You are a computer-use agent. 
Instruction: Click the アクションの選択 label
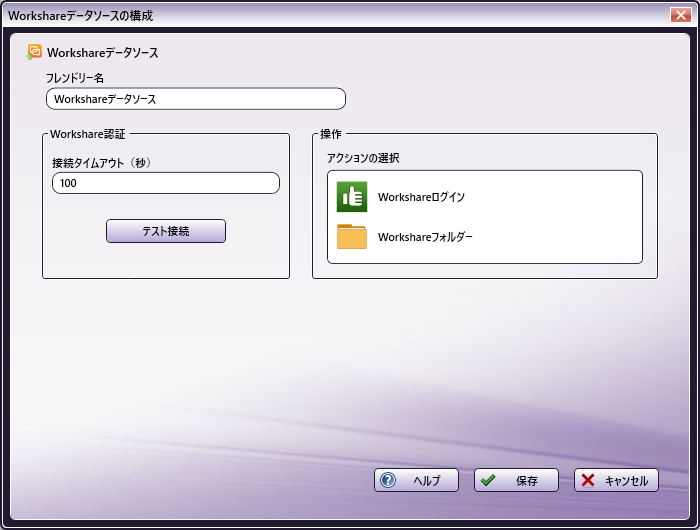363,158
